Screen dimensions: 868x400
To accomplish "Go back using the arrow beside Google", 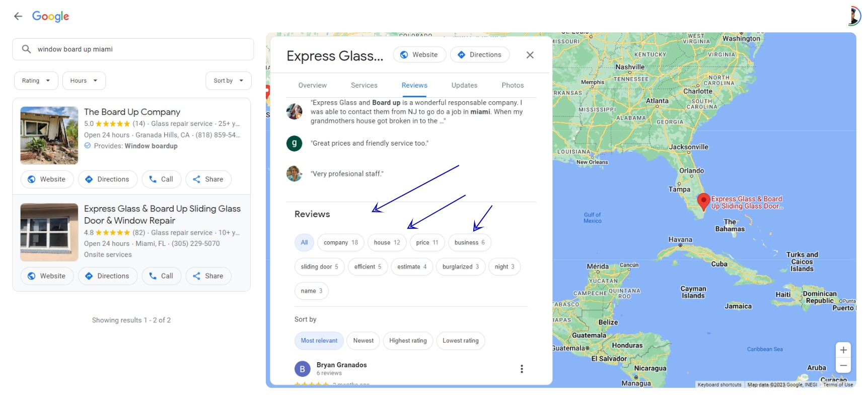I will point(18,16).
